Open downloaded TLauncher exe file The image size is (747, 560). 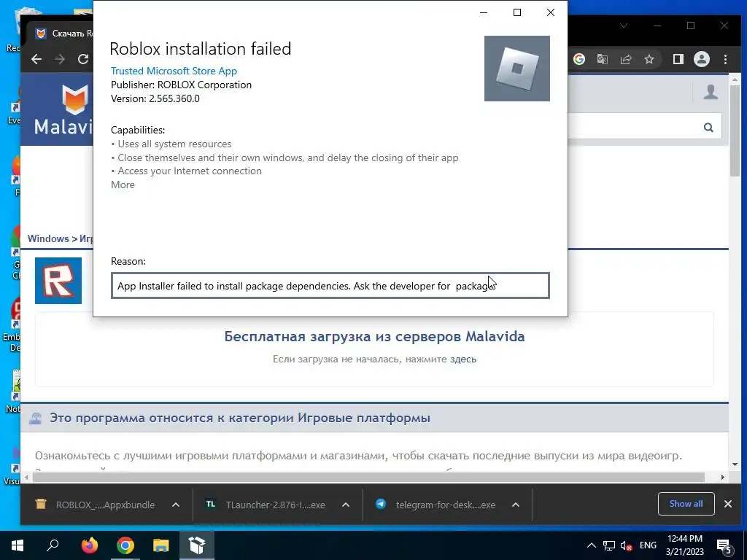[x=266, y=505]
